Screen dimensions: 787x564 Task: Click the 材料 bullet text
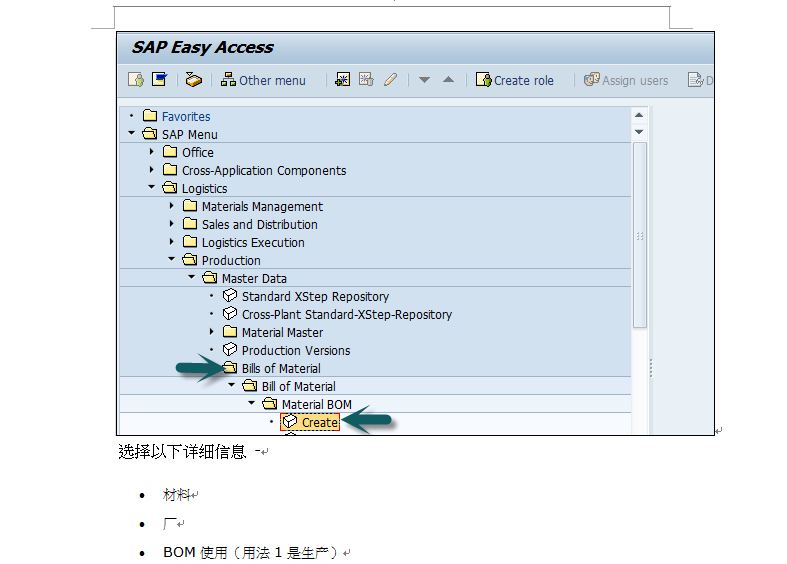(x=176, y=495)
